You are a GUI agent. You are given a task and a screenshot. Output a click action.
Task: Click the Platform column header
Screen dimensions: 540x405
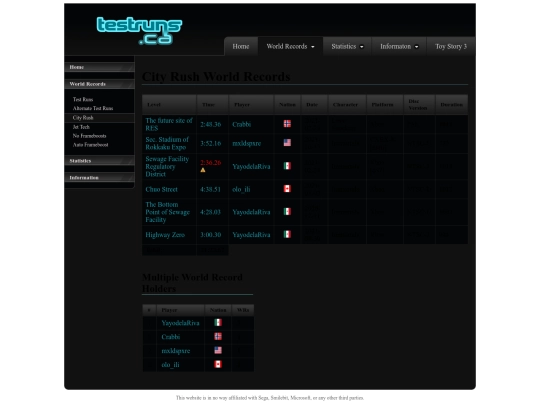click(x=385, y=105)
